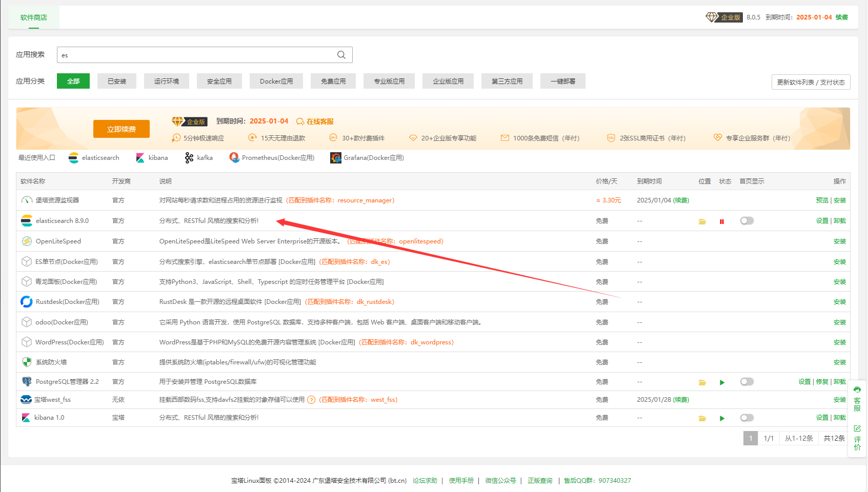Filter by Docker应用 category

pyautogui.click(x=276, y=81)
